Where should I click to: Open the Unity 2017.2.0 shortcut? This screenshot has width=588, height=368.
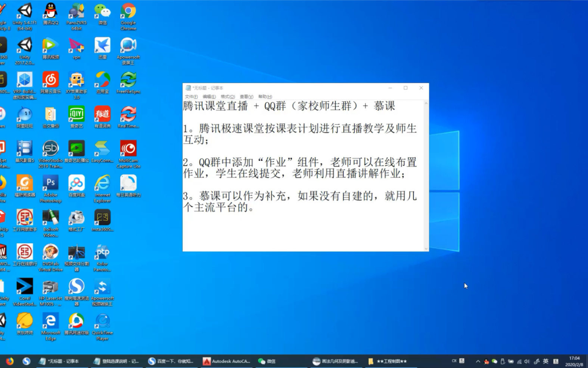(x=25, y=51)
